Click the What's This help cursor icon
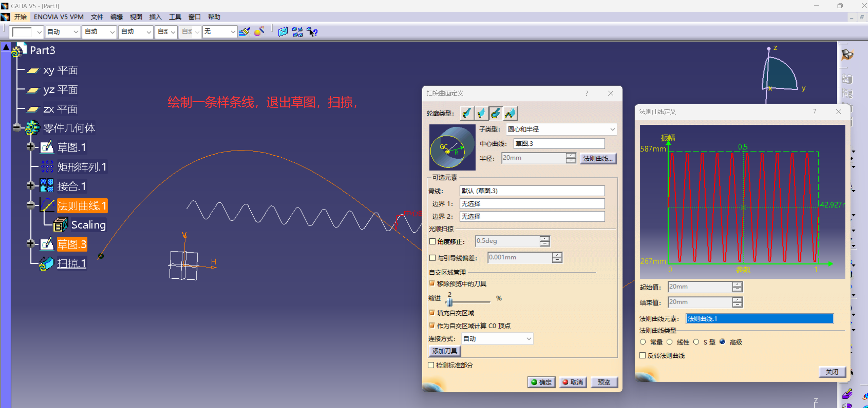868x408 pixels. [x=312, y=32]
